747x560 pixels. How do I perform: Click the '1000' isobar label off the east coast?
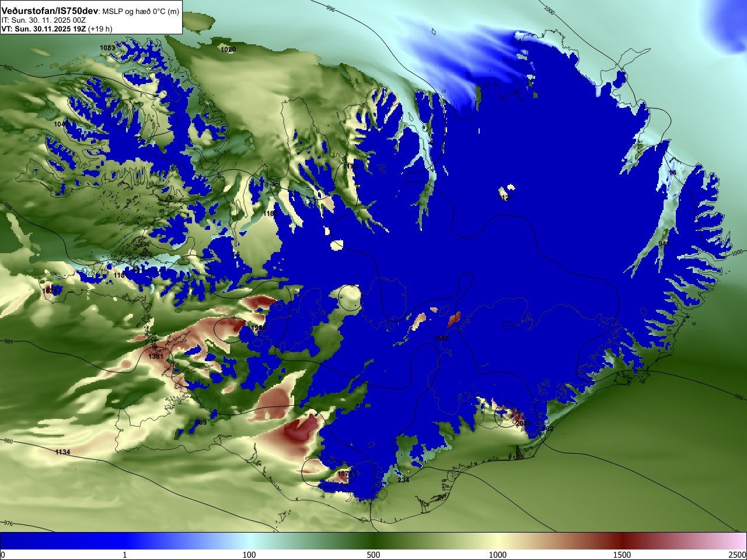(737, 252)
